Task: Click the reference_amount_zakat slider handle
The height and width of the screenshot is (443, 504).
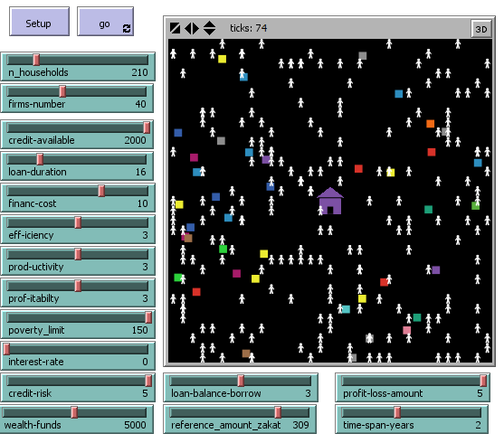Action: (278, 412)
